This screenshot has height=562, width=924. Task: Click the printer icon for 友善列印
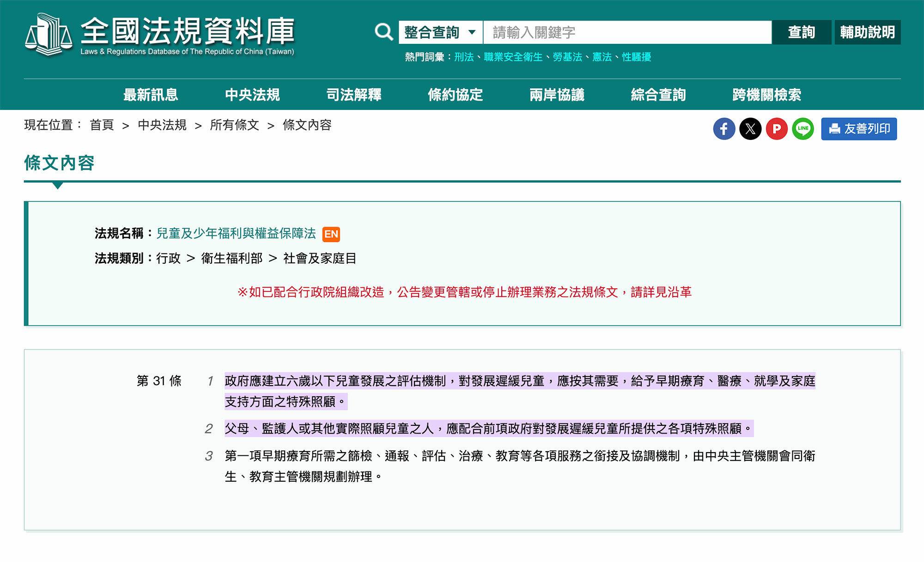pos(834,129)
